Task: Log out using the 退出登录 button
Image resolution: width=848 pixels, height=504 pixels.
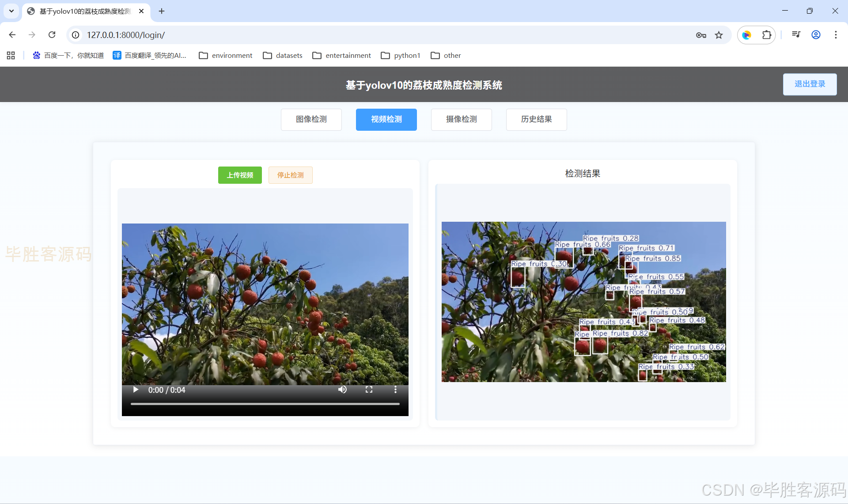Action: click(x=810, y=84)
